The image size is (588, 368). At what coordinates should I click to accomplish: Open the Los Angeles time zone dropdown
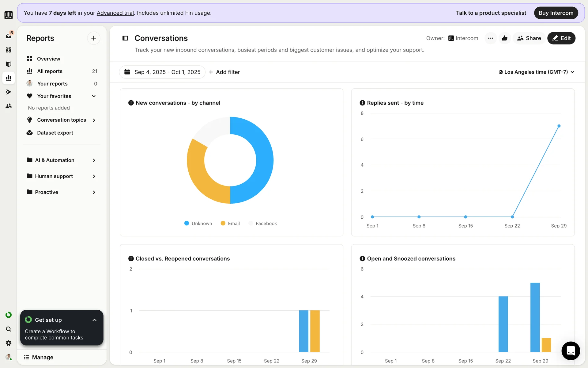point(536,72)
